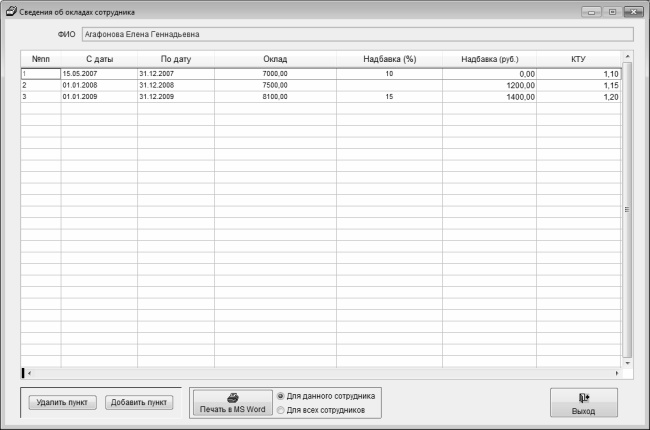
Task: Click the Надбавка (руб.) column header
Action: coord(489,59)
